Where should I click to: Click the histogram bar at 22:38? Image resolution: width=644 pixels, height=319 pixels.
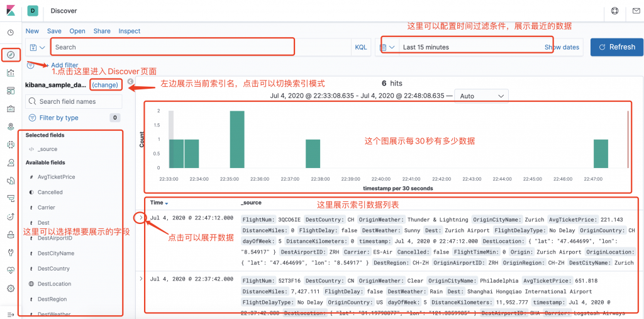point(313,154)
